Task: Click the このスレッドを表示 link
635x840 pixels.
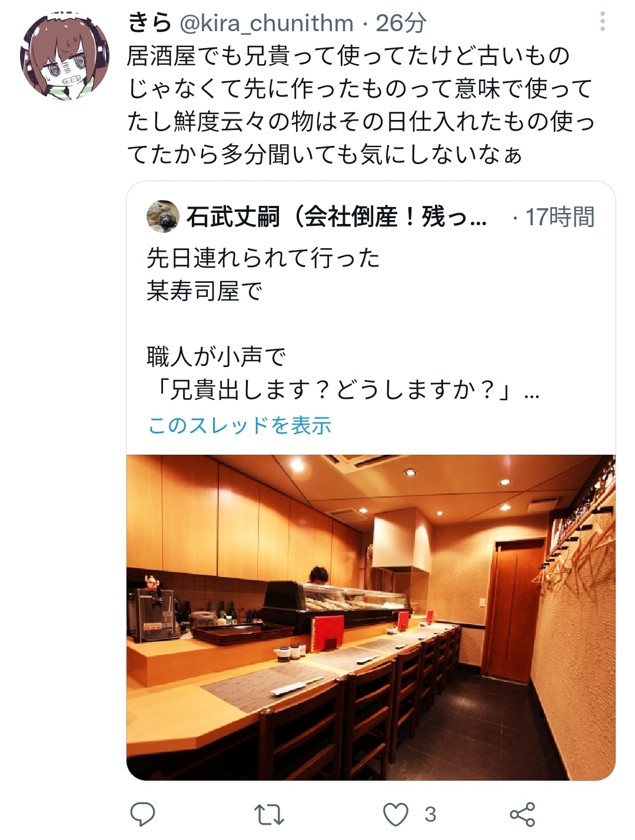Action: [x=240, y=425]
